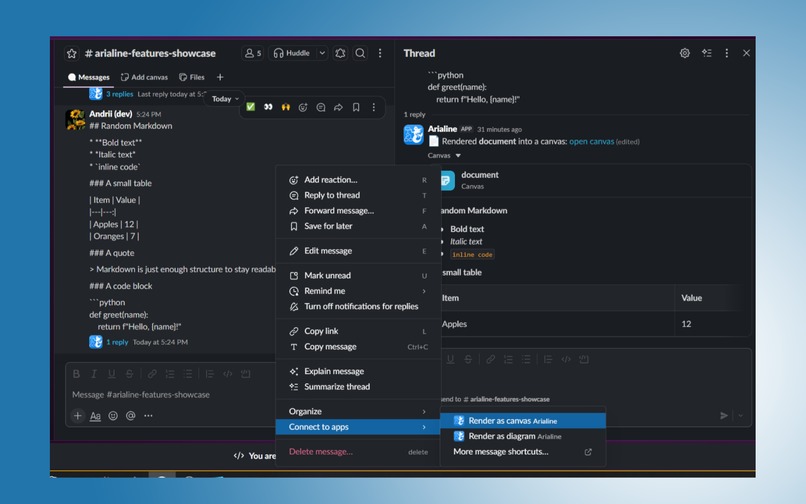Viewport: 806px width, 504px height.
Task: Bookmark message from hover toolbar
Action: coord(356,107)
